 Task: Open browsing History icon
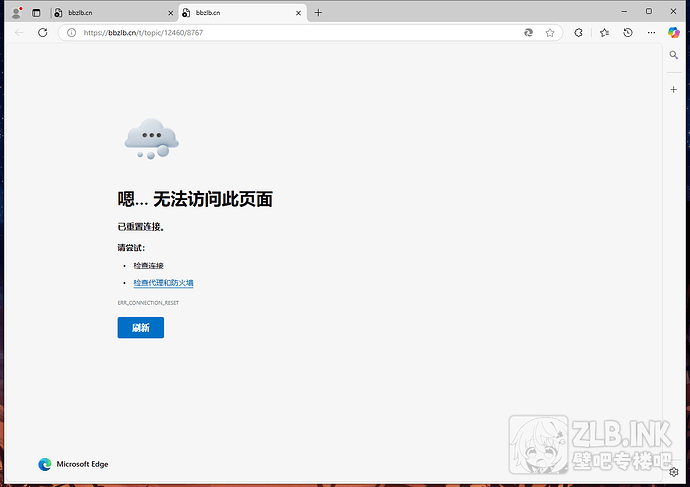click(628, 33)
